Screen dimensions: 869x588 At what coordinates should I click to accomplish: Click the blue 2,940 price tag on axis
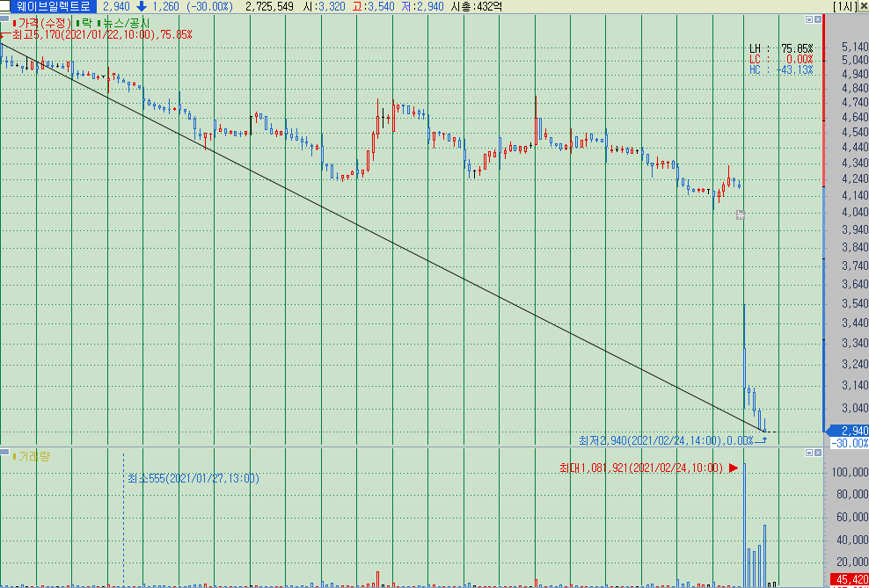(848, 432)
